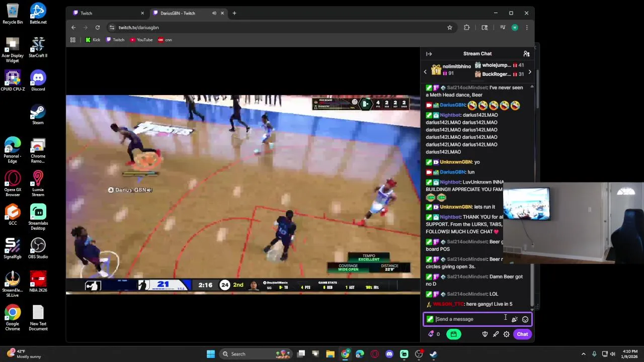Image resolution: width=644 pixels, height=362 pixels.
Task: Click UnknxwnGBN username on 'yo' message
Action: (x=456, y=162)
